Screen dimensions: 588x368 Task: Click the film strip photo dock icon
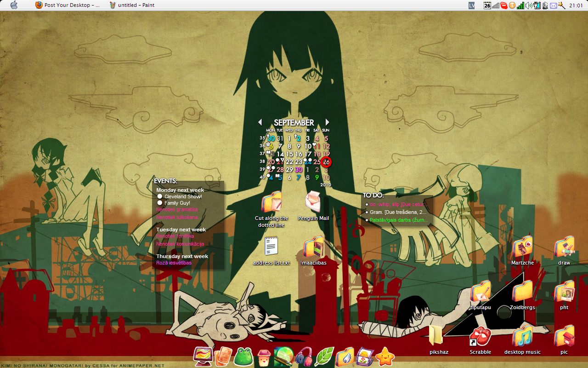[x=365, y=356]
